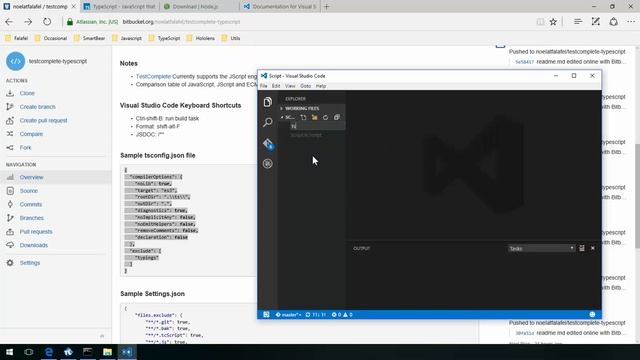Open the File menu in VS Code
This screenshot has height=360, width=640.
pos(264,86)
